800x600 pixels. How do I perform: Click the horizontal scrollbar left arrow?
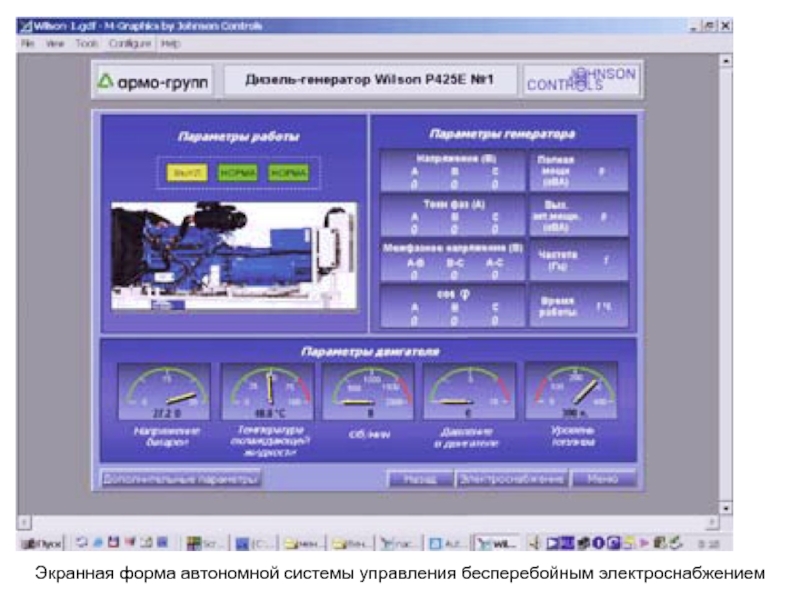pos(24,522)
